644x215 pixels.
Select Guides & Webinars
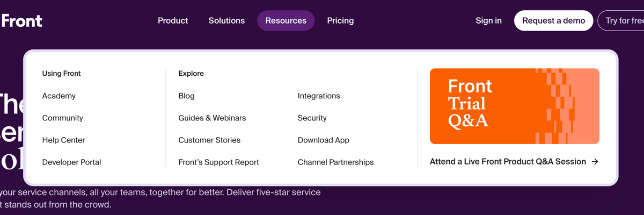coord(212,118)
